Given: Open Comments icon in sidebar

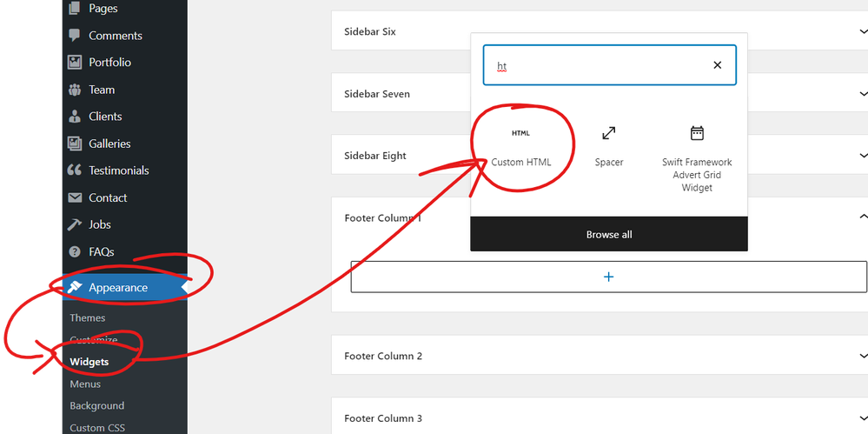Looking at the screenshot, I should click(x=74, y=36).
